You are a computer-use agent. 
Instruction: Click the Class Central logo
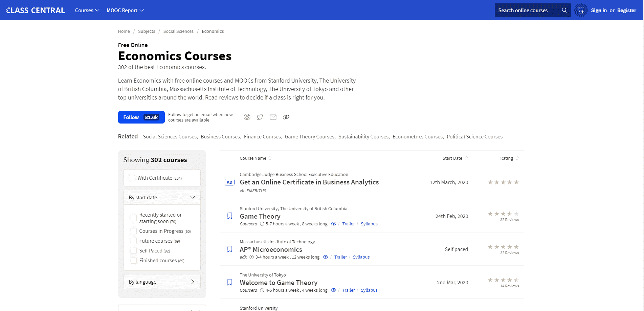36,10
